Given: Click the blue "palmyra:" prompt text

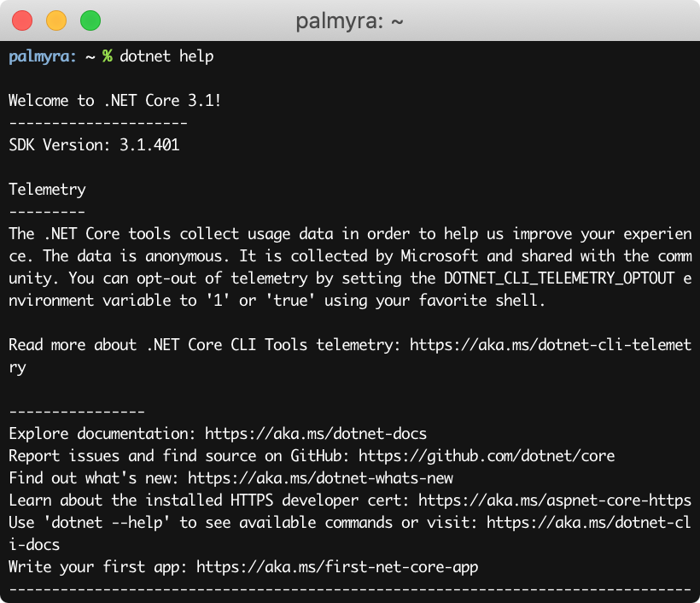Looking at the screenshot, I should [43, 57].
